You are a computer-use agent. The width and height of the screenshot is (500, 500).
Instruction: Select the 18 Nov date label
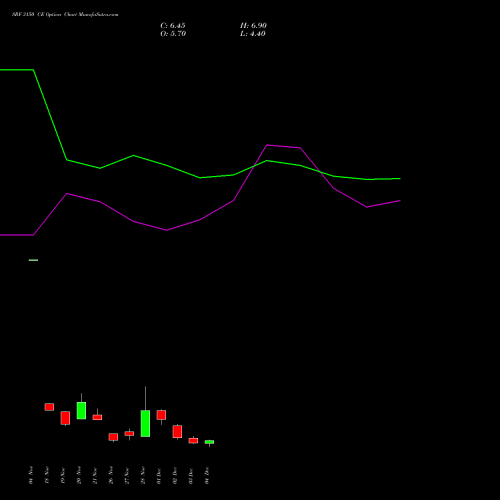click(x=47, y=475)
